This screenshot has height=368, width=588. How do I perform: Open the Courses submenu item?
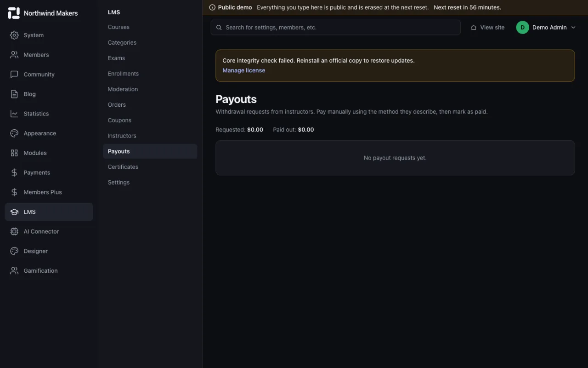(x=150, y=27)
